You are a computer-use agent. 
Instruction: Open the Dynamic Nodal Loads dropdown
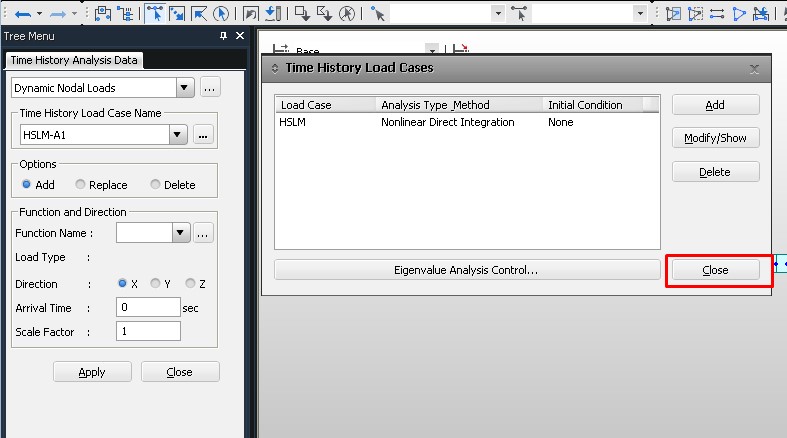coord(183,88)
